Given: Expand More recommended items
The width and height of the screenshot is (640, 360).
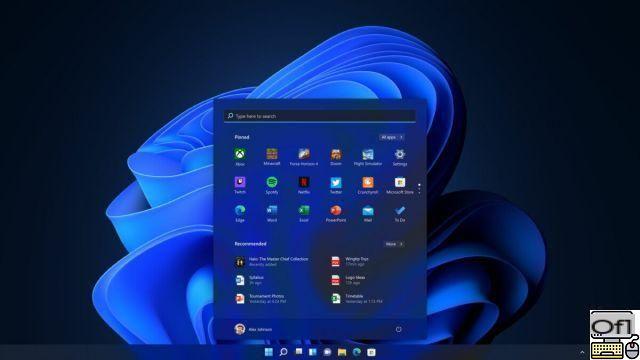Looking at the screenshot, I should point(394,244).
